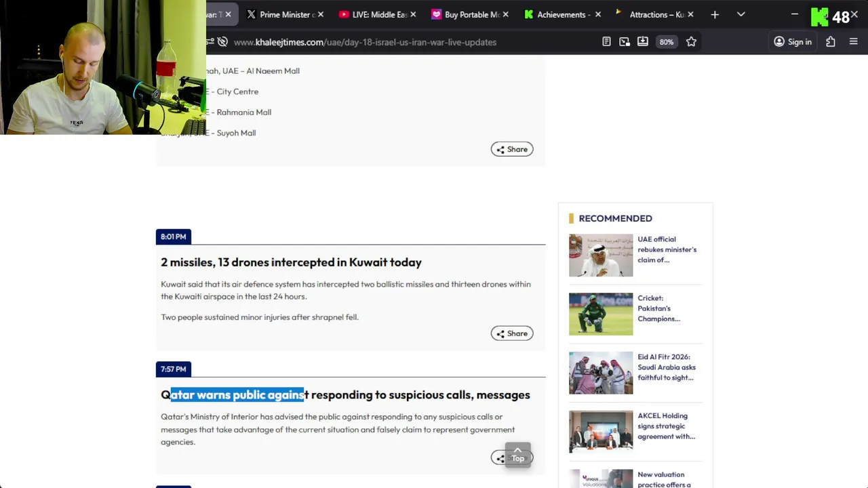Jump back up with the Top button
Screen dimensions: 868x488
coord(518,455)
